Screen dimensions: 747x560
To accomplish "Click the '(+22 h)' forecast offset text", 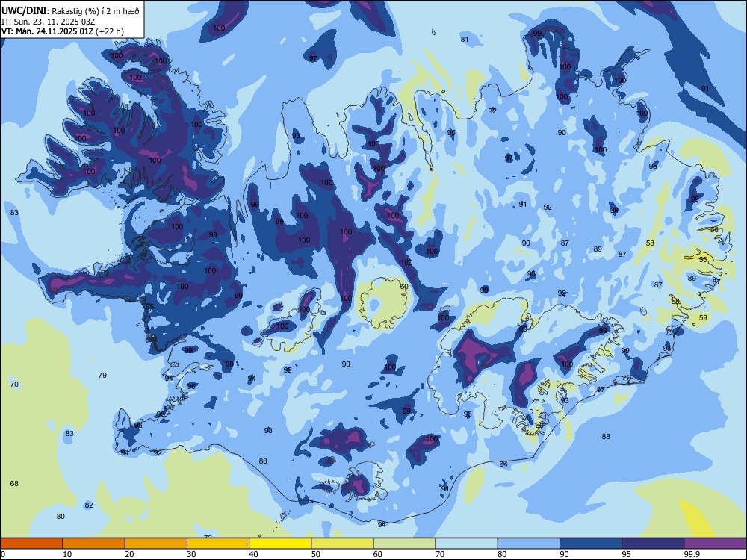I will click(110, 31).
